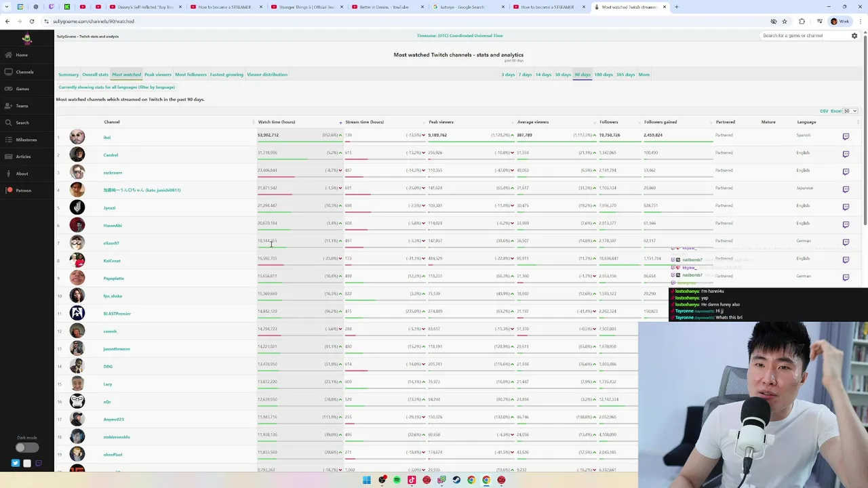This screenshot has width=868, height=488.
Task: Sort by Peak viewers column header
Action: click(x=441, y=122)
